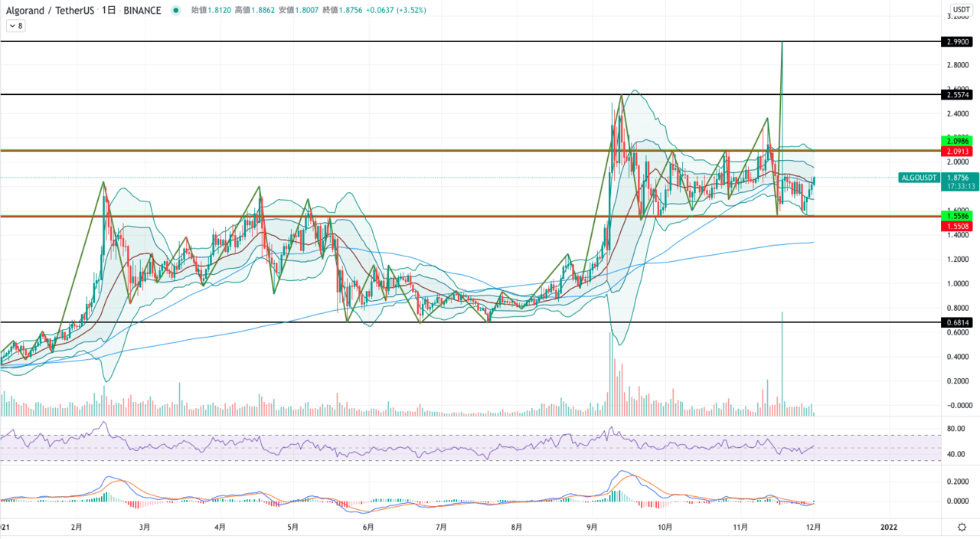
Task: Click the 2022 marker on time axis
Action: pos(889,527)
